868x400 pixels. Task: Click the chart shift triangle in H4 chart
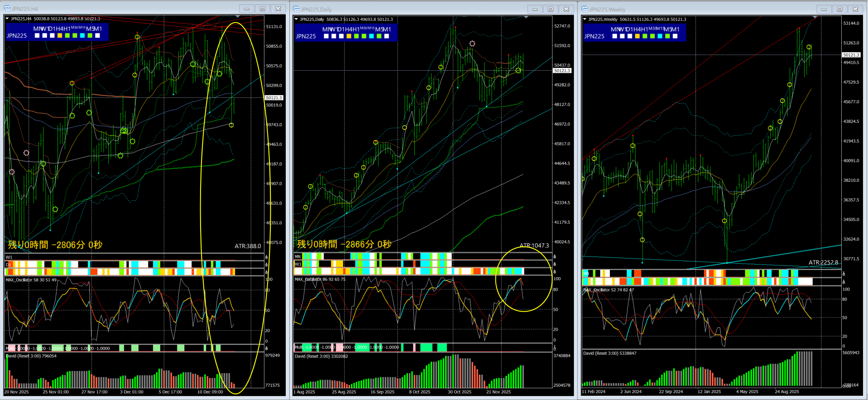pos(238,17)
